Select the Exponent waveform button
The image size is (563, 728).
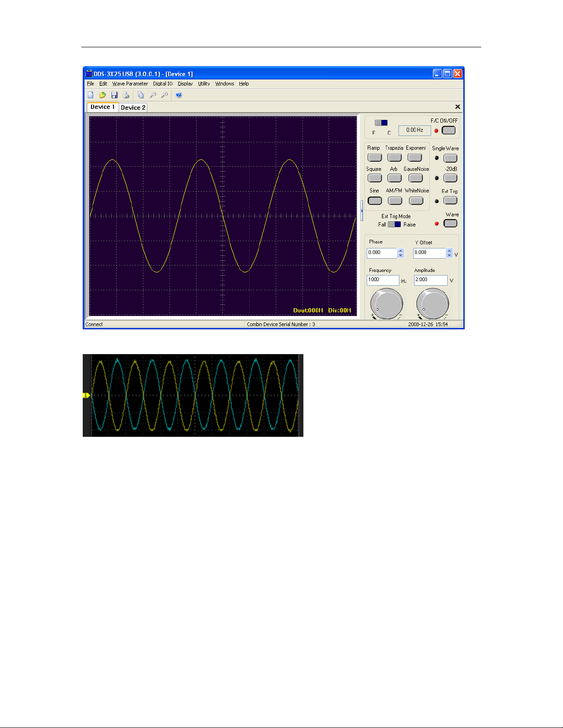pos(415,157)
